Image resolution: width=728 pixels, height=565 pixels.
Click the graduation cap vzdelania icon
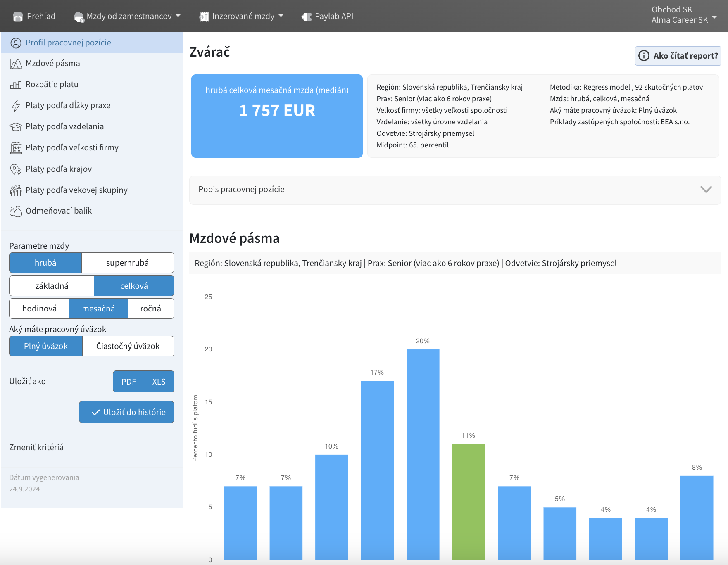[x=16, y=127]
